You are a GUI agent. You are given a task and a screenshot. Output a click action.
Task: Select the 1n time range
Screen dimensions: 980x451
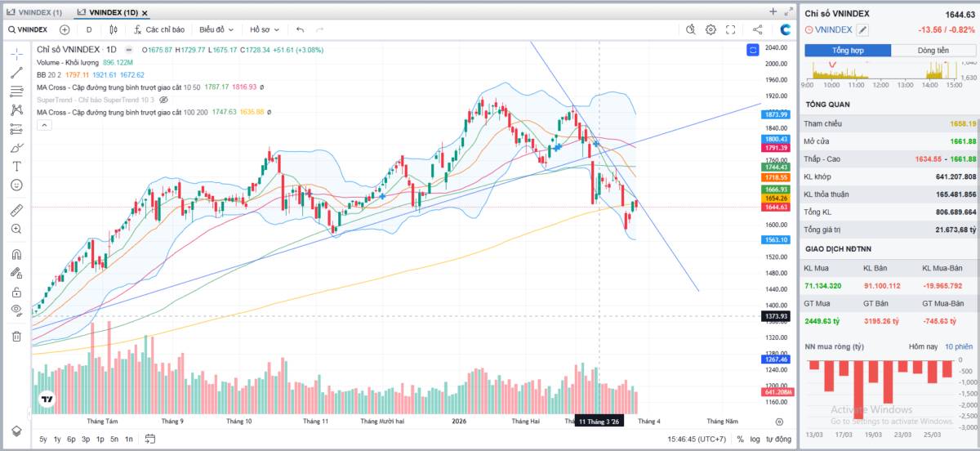click(129, 440)
